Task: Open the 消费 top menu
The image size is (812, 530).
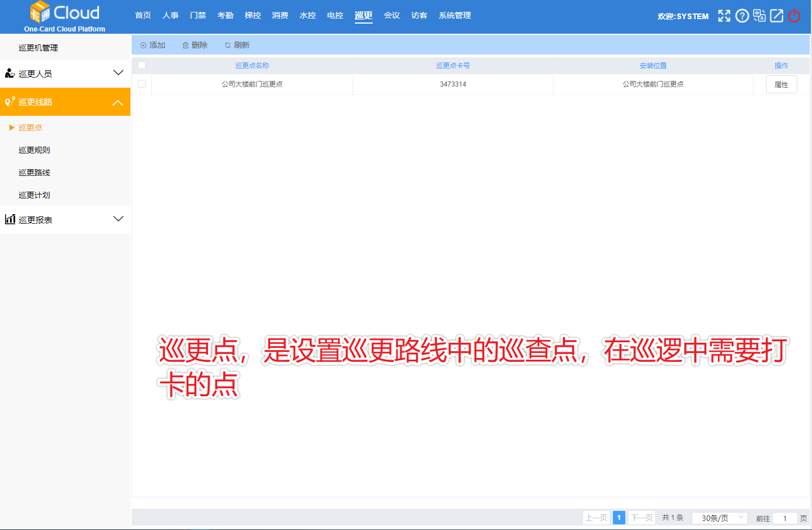Action: pyautogui.click(x=280, y=15)
